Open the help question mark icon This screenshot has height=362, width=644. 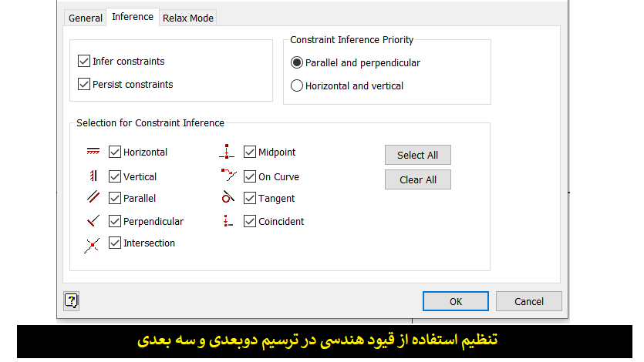click(x=71, y=301)
